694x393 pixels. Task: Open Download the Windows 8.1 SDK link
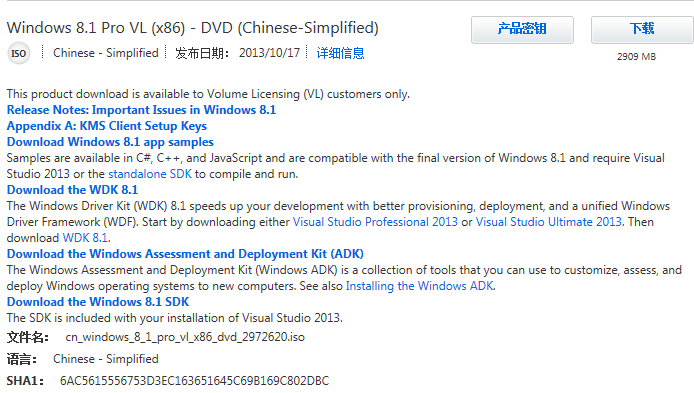[x=98, y=302]
